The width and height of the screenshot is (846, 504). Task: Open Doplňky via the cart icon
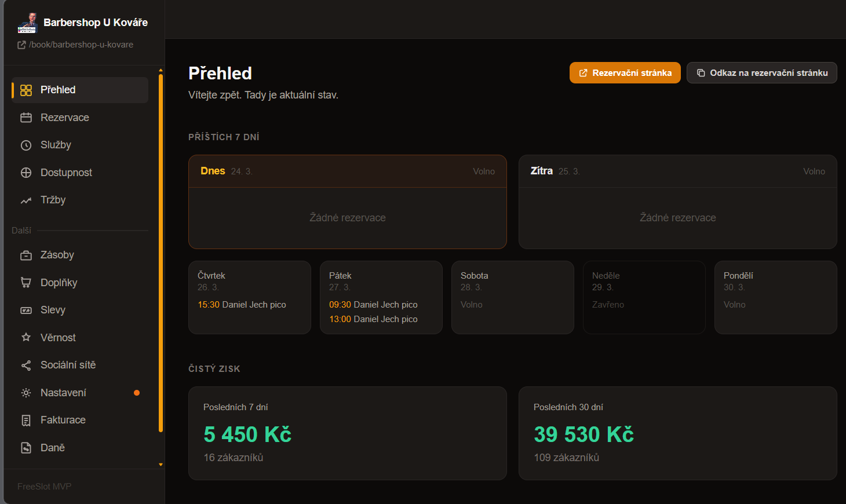26,283
